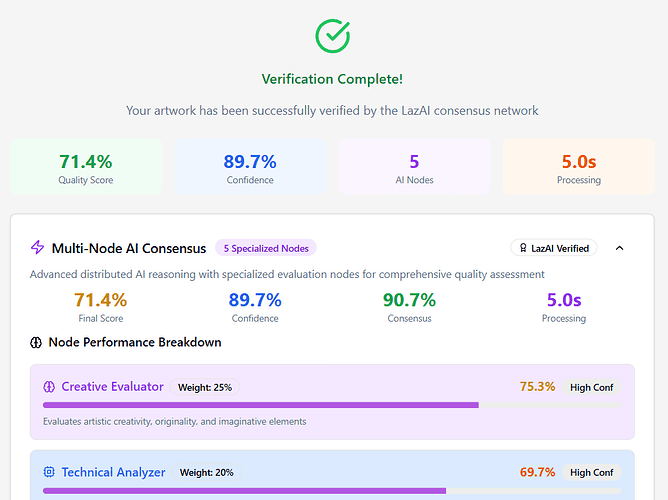Click the Creative Evaluator brain icon
The width and height of the screenshot is (668, 500).
tap(49, 387)
